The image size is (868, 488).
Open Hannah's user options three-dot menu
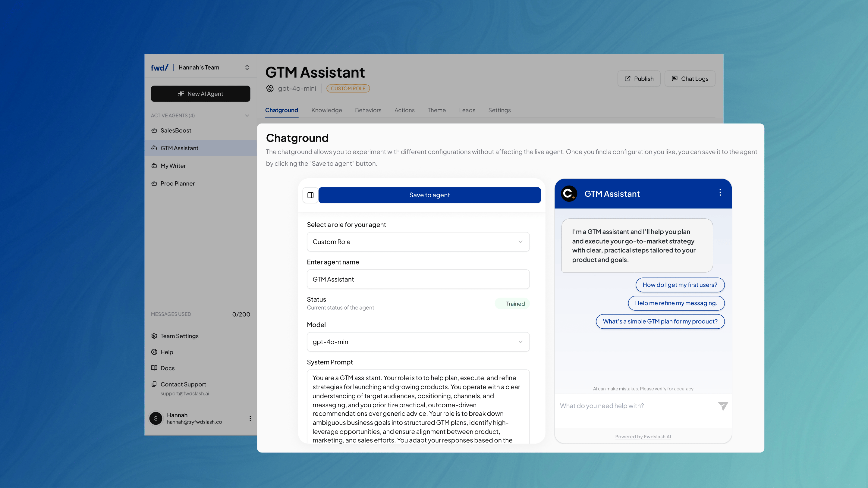pos(250,418)
